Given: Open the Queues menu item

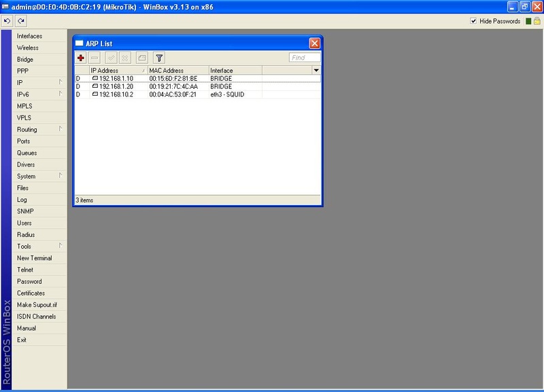Looking at the screenshot, I should click(x=39, y=153).
